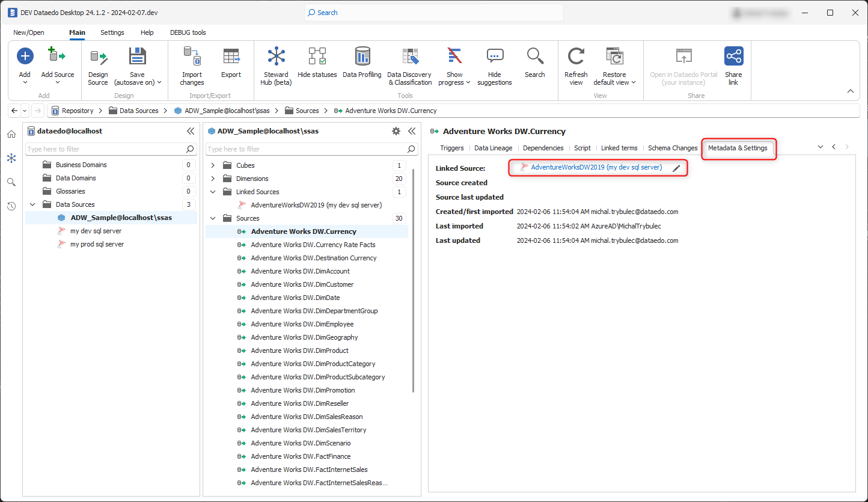This screenshot has width=868, height=502.
Task: Open the sidebar search magnifier icon
Action: tap(11, 182)
